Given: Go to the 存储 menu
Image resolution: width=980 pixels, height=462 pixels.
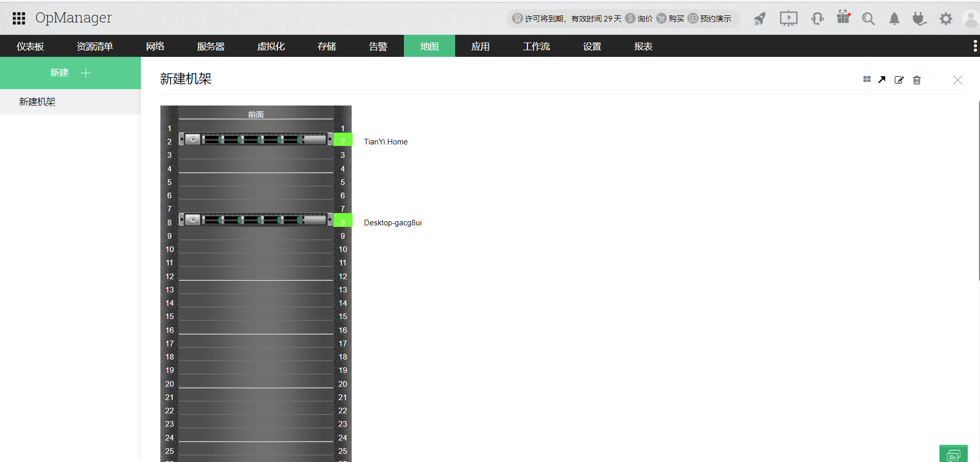Looking at the screenshot, I should tap(327, 46).
